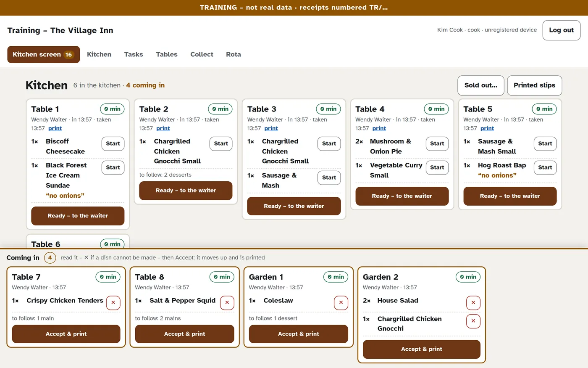Viewport: 588px width, 368px height.
Task: Remove Chargrilled Chicken Gnocchi from Garden 2
Action: [473, 321]
